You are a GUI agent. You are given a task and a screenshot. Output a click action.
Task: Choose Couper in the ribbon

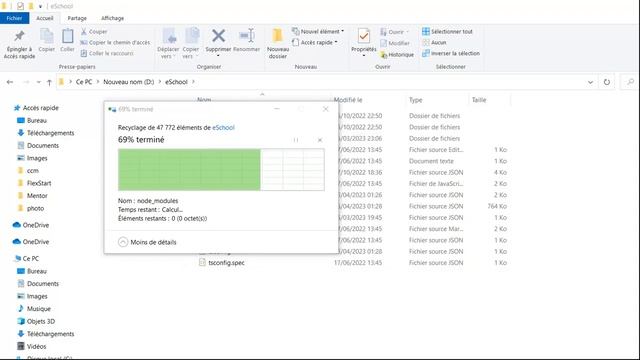(x=94, y=31)
